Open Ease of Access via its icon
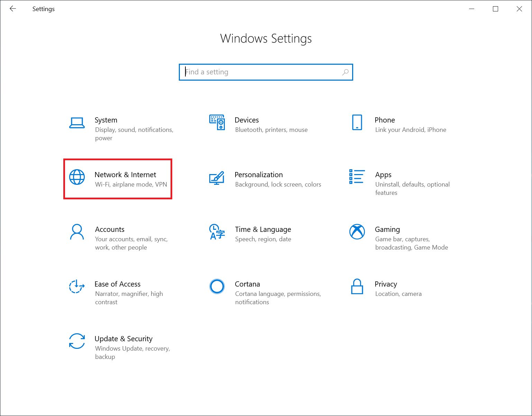This screenshot has height=416, width=532. (x=77, y=287)
